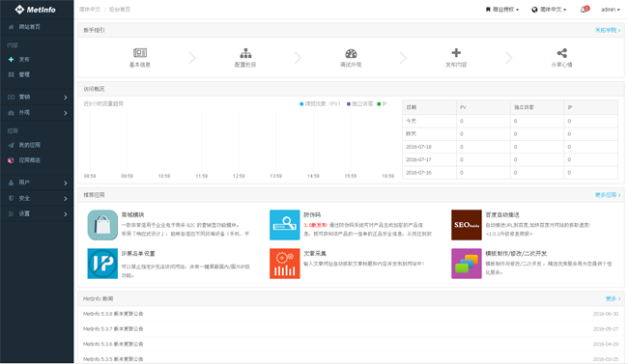
Task: Expand the 外观 submenu chevron
Action: [66, 113]
